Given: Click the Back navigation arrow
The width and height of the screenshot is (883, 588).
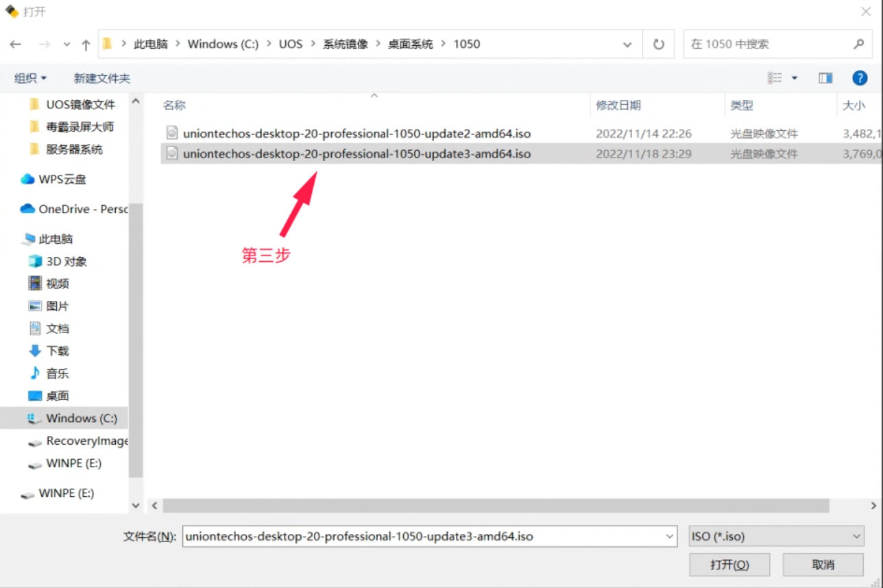Looking at the screenshot, I should click(x=16, y=45).
